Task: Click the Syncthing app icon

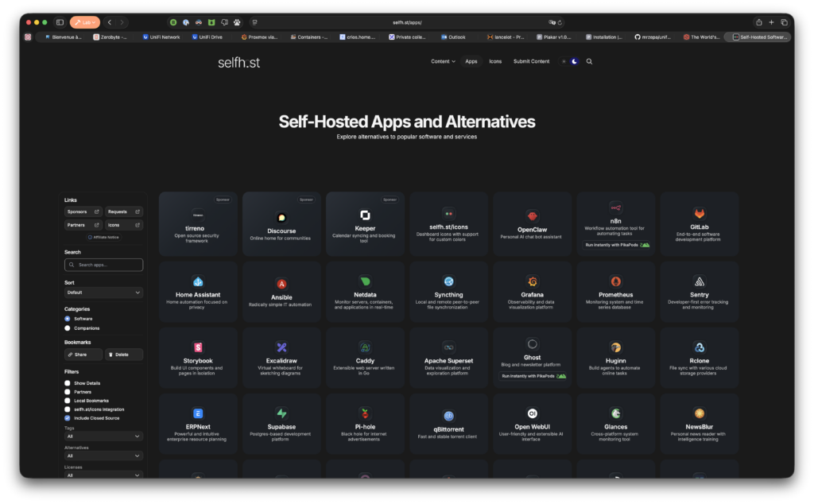Action: pos(448,281)
